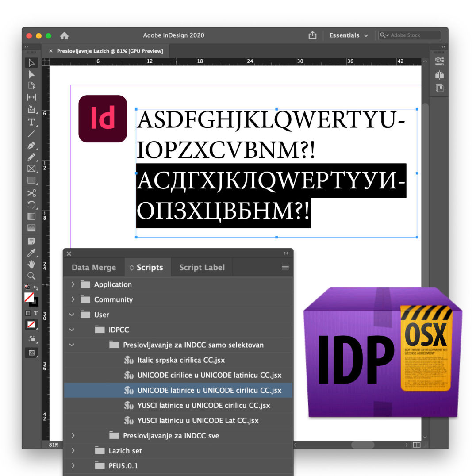Select the Scissors tool

(x=31, y=193)
